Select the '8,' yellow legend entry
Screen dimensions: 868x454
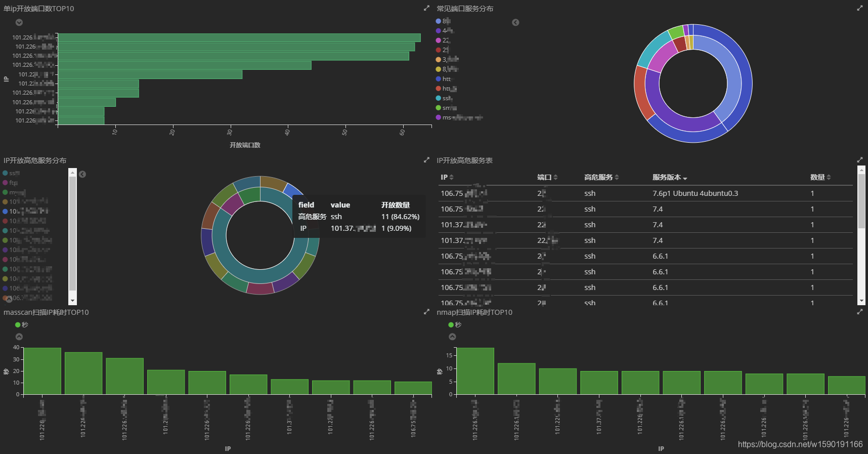click(x=447, y=69)
